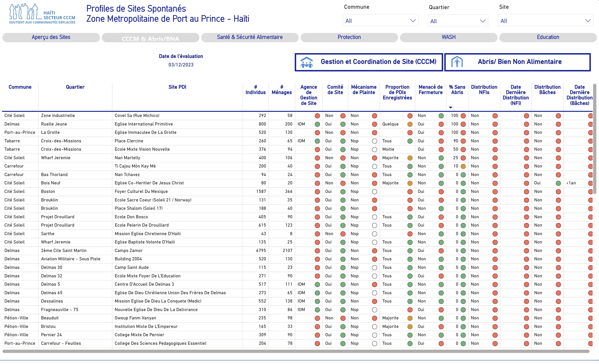Click green Oui bâches indicator for Bois Neuf row
The height and width of the screenshot is (364, 599).
tap(558, 183)
